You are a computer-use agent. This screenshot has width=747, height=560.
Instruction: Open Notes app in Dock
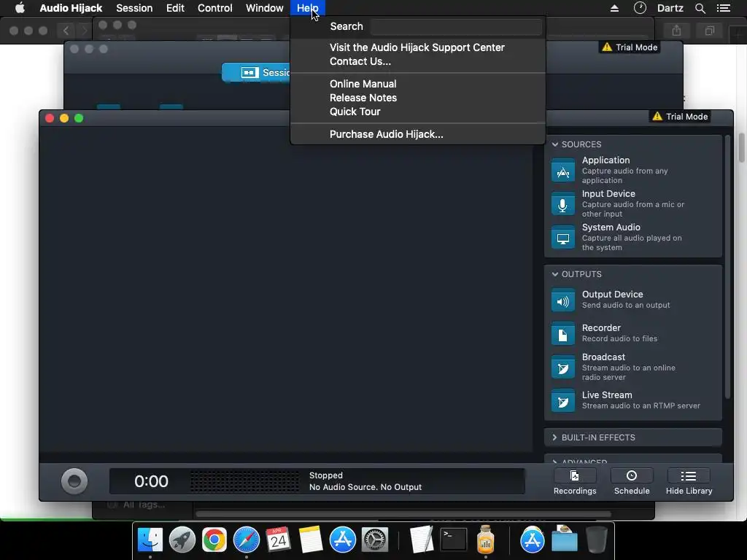pos(311,540)
